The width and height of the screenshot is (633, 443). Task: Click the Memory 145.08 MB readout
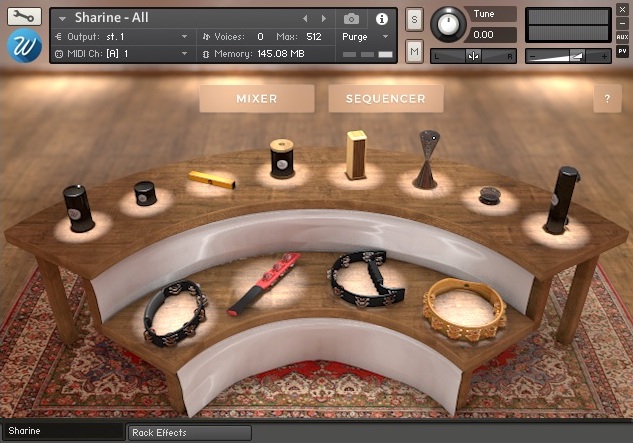(281, 53)
